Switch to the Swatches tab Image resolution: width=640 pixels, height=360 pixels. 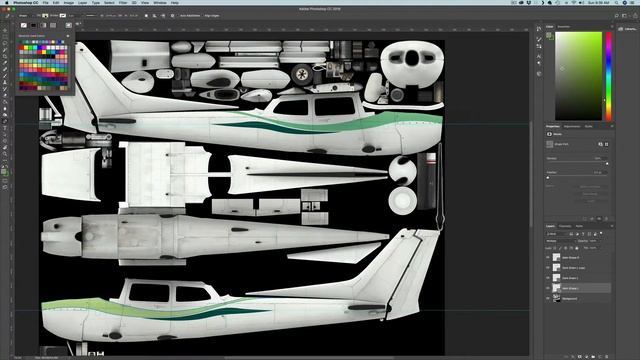(x=564, y=27)
